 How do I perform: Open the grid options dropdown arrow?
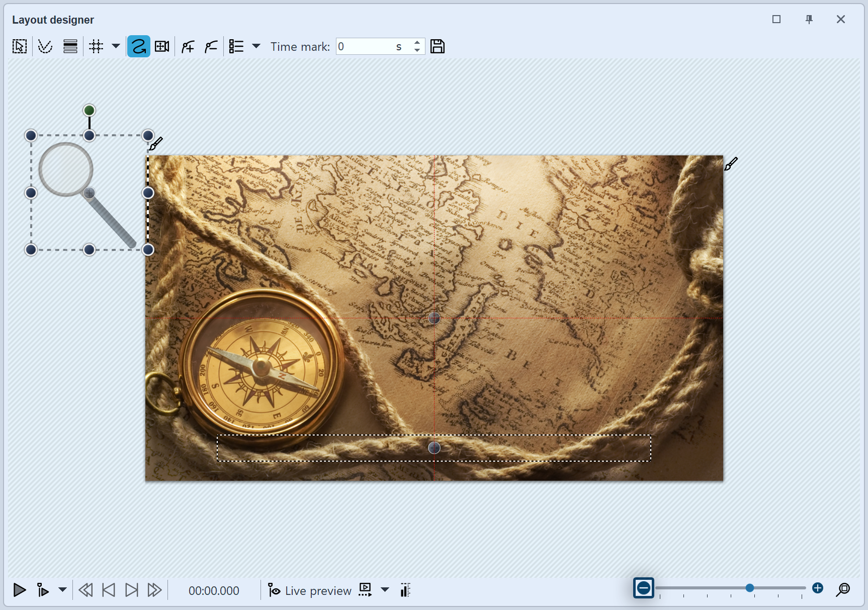(116, 46)
